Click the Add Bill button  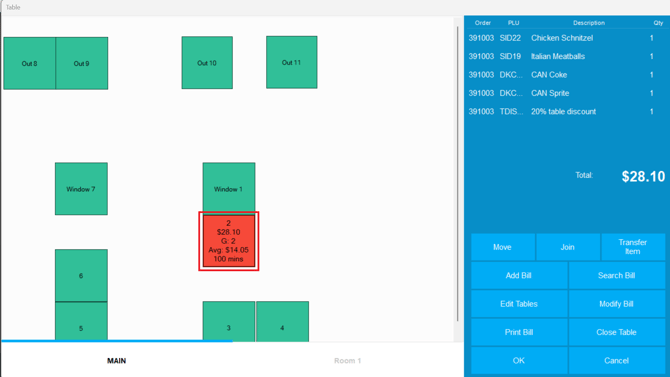click(x=519, y=276)
